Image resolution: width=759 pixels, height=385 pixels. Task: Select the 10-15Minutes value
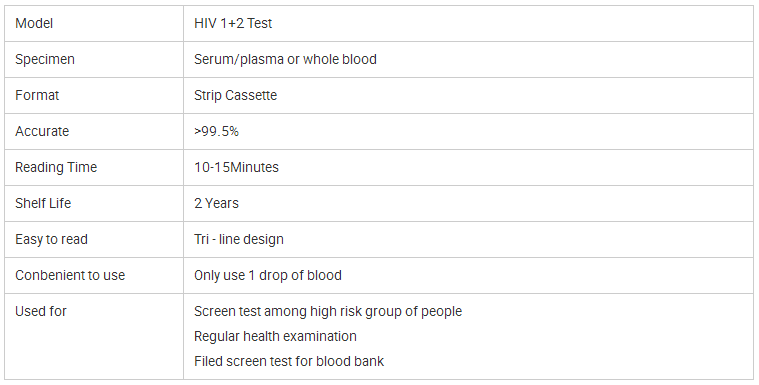click(236, 168)
